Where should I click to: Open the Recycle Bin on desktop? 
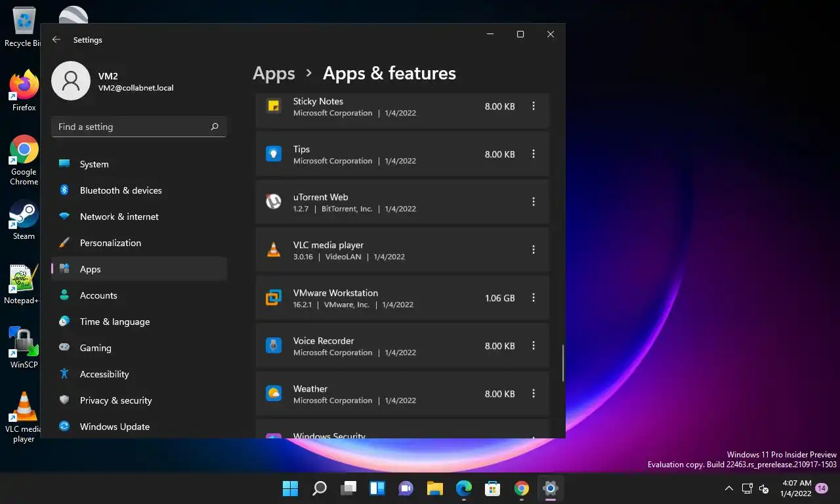pyautogui.click(x=24, y=28)
